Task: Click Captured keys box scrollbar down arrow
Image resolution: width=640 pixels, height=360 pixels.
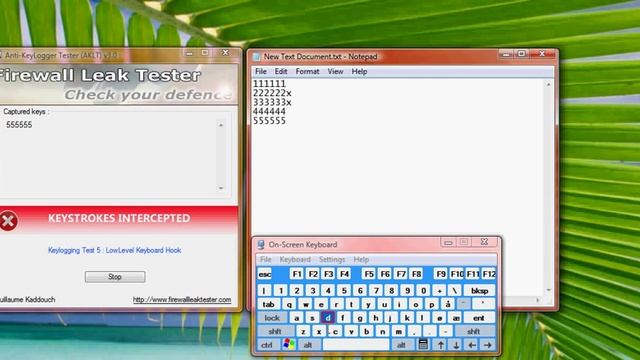Action: [x=221, y=188]
